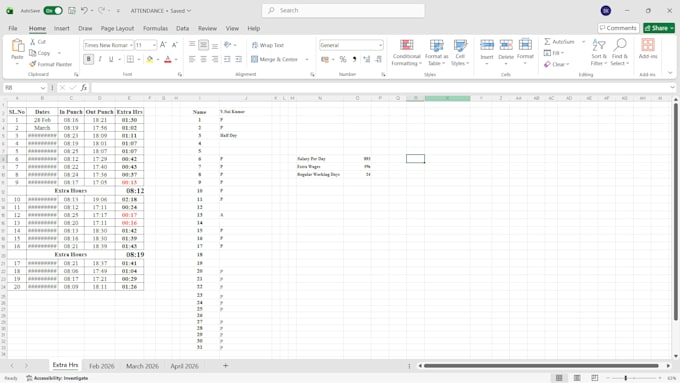Switch to the Formulas tab
The height and width of the screenshot is (383, 680).
155,28
